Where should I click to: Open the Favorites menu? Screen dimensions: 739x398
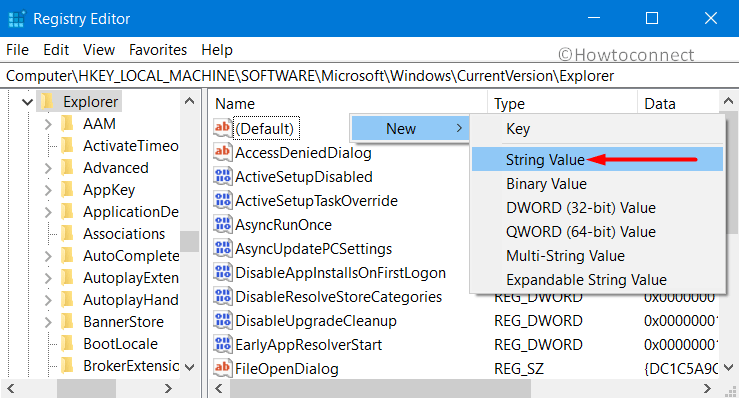tap(158, 50)
